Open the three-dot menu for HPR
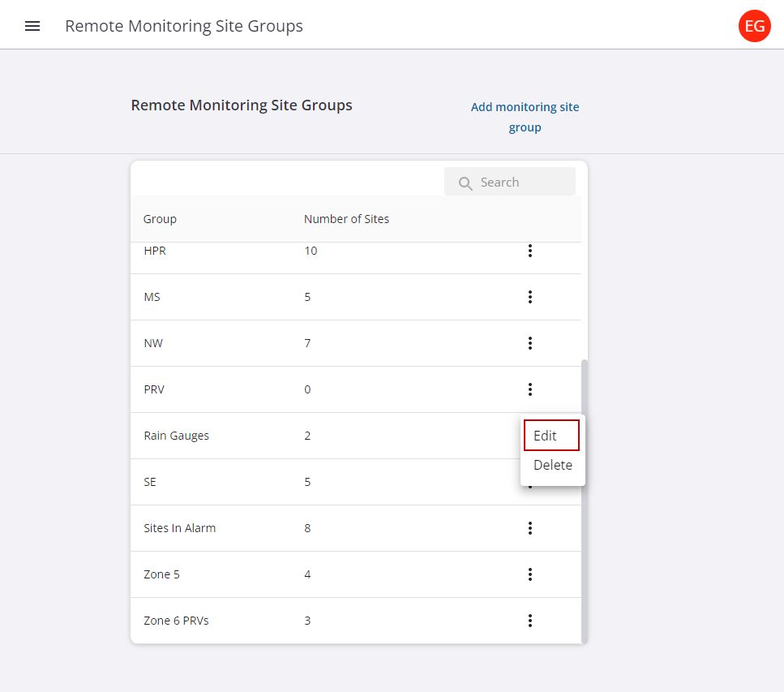 click(x=529, y=251)
